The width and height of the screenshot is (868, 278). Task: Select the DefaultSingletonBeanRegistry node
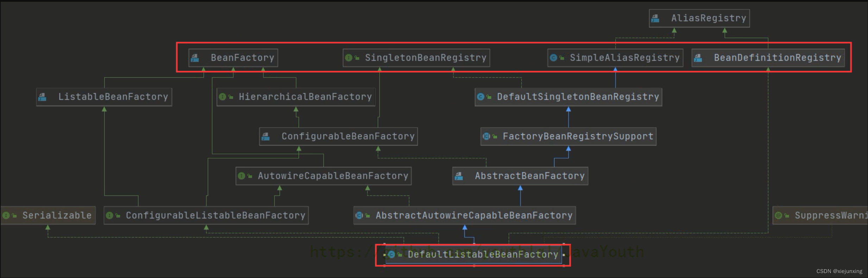[x=568, y=97]
